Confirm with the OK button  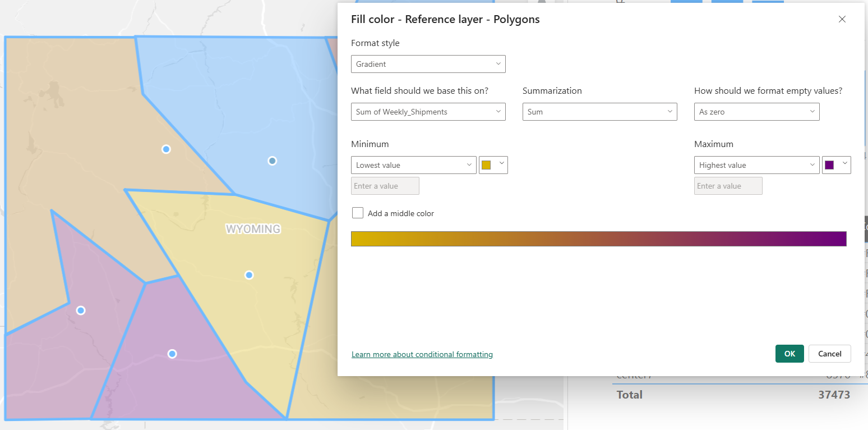(789, 354)
